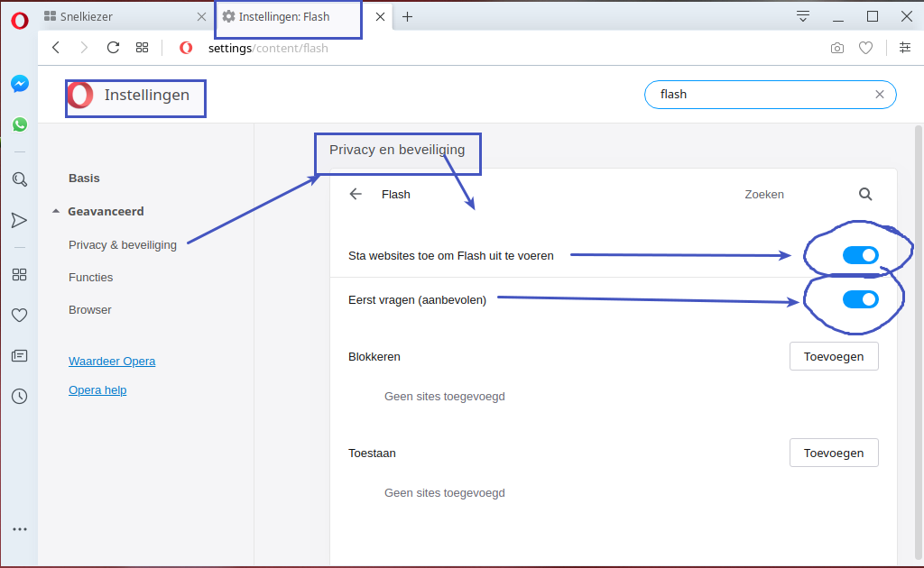The height and width of the screenshot is (568, 924).
Task: Maximize the Opera window
Action: (x=873, y=16)
